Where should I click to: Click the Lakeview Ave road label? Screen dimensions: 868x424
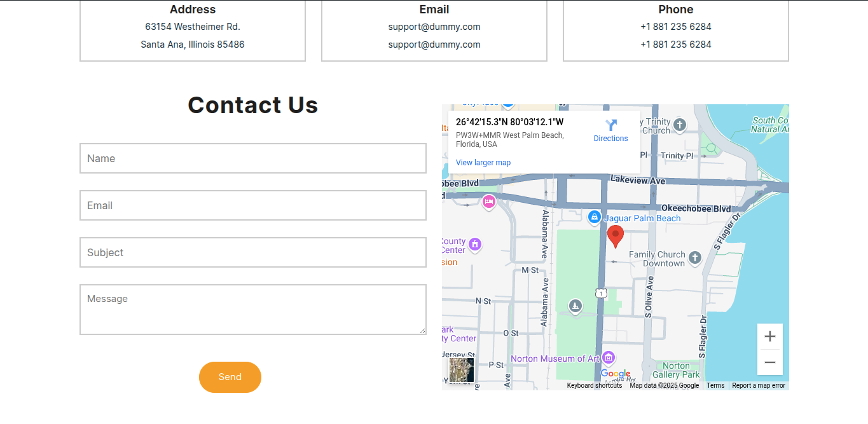[x=638, y=181]
